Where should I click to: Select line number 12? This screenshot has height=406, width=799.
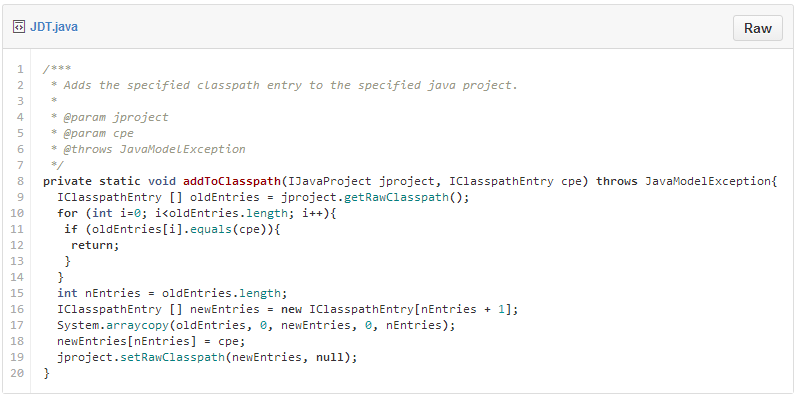click(19, 245)
